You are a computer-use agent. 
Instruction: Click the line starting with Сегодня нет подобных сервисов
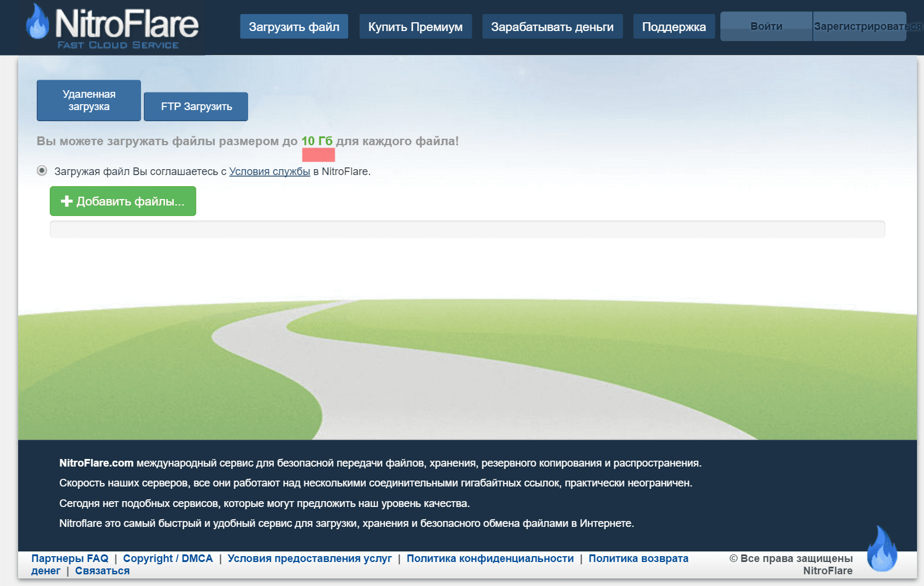(x=265, y=503)
